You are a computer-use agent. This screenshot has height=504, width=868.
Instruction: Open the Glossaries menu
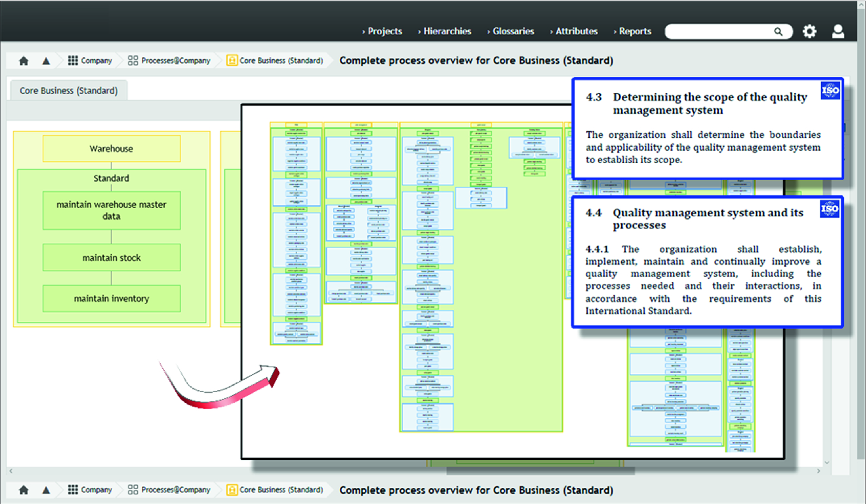(513, 31)
